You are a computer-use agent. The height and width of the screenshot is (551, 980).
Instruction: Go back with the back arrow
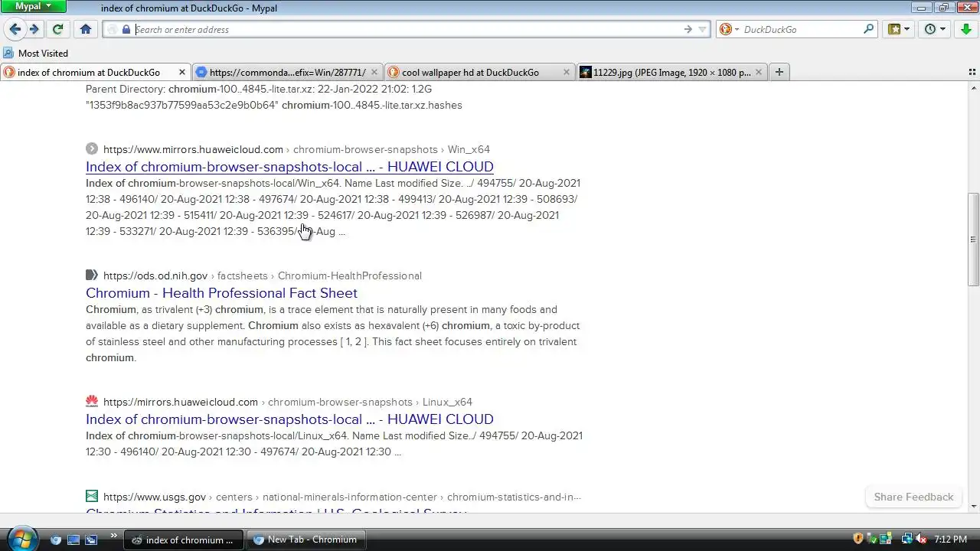(x=15, y=29)
